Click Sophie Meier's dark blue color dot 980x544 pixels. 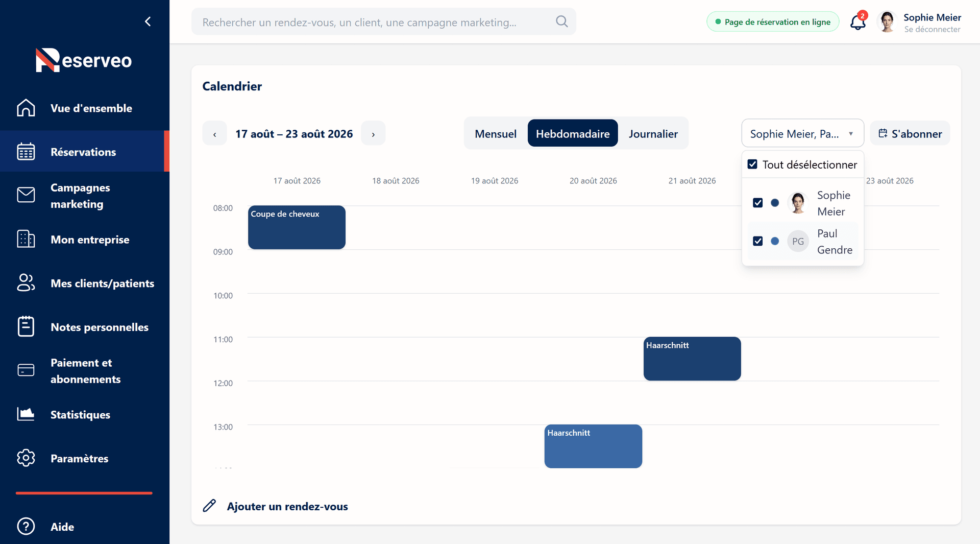coord(775,203)
